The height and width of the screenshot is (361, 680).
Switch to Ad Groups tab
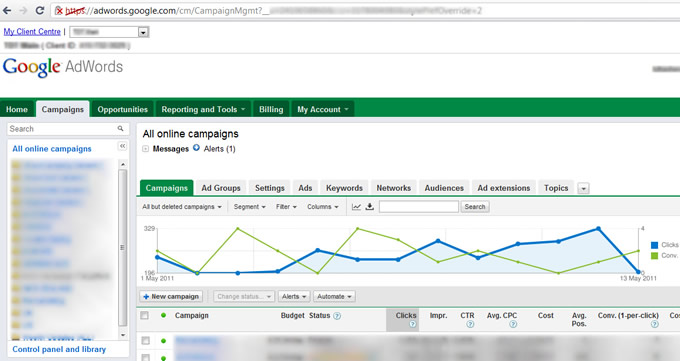(221, 188)
